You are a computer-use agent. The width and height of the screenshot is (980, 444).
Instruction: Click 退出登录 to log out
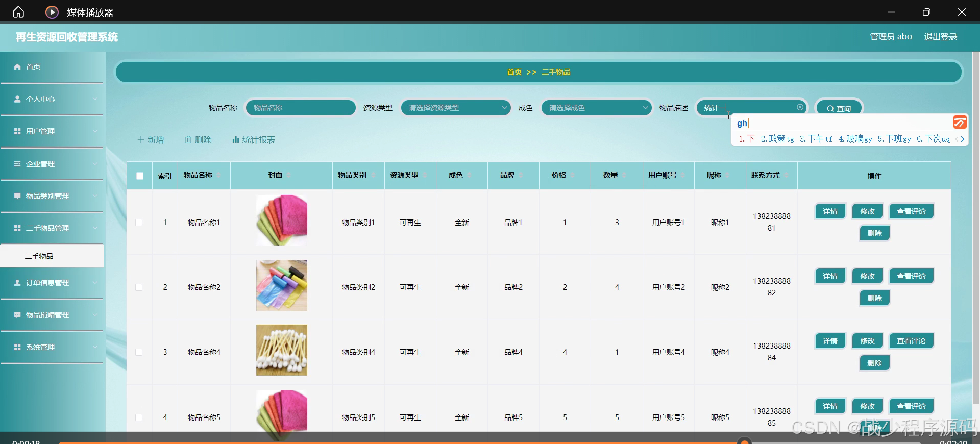click(940, 37)
